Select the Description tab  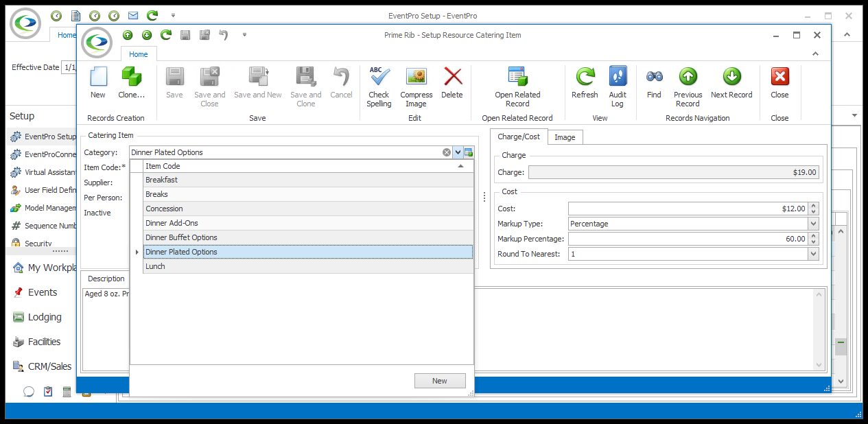pos(106,279)
